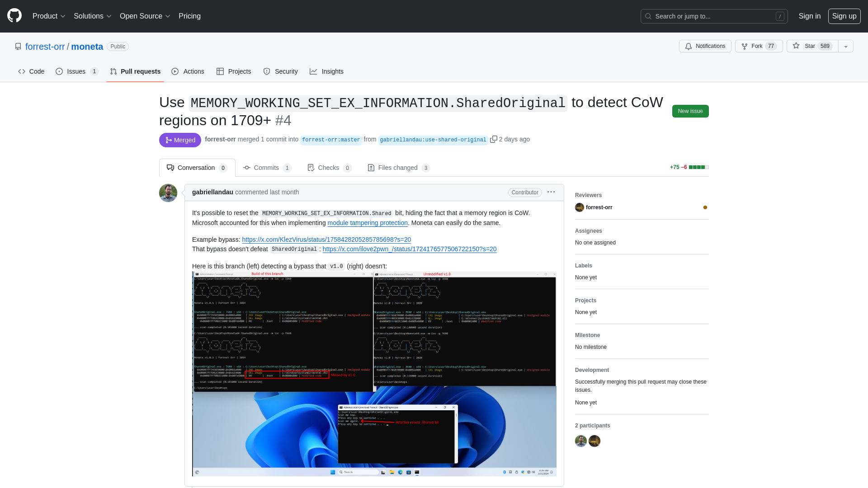The width and height of the screenshot is (868, 488).
Task: Click forrest-orr reviewer avatar in sidebar
Action: click(x=580, y=207)
